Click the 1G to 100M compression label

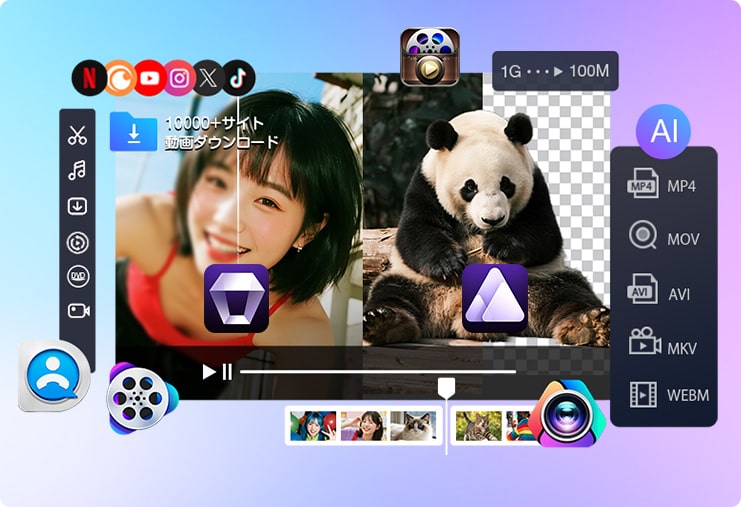[555, 72]
